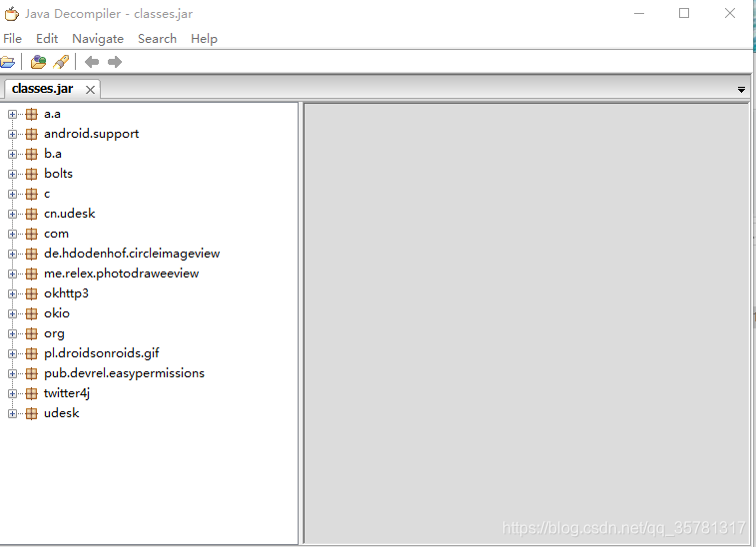756x547 pixels.
Task: Select the c tree label
Action: click(x=47, y=195)
